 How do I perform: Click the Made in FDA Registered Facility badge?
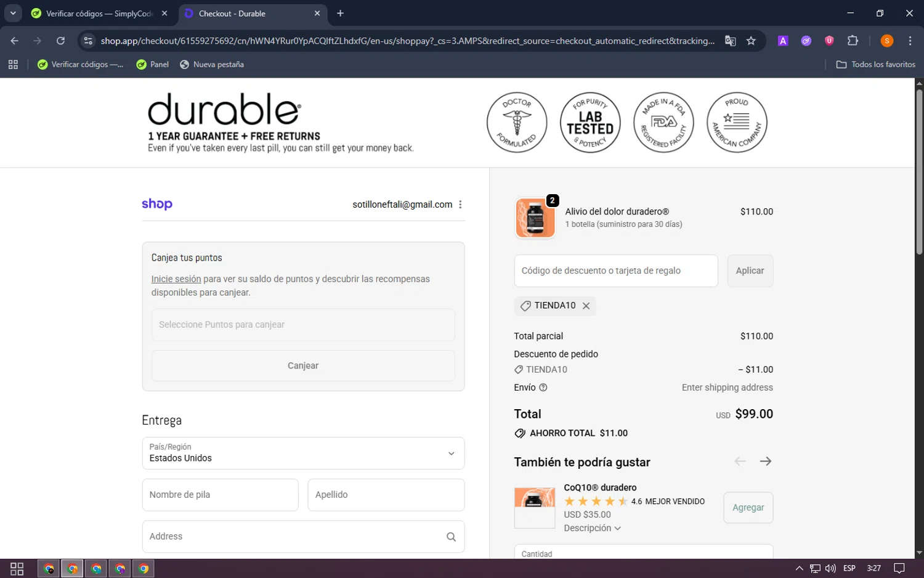click(663, 122)
